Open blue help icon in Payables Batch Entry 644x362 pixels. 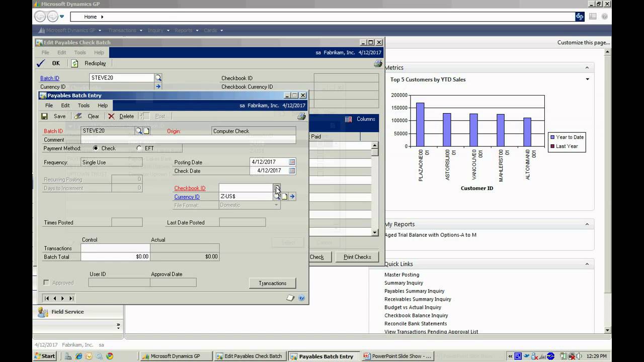pyautogui.click(x=301, y=298)
